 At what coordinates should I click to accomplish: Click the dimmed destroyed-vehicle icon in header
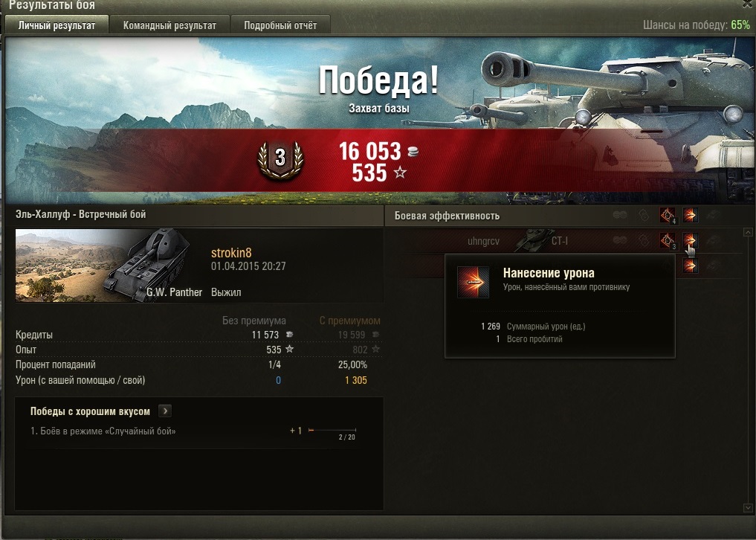click(714, 215)
